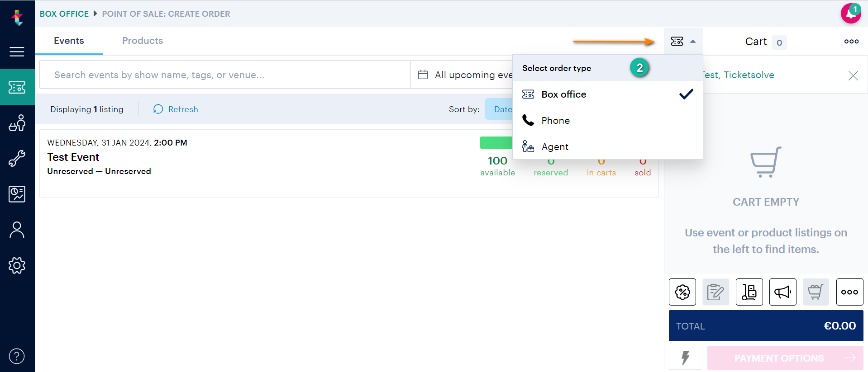Select Agent order type
The image size is (868, 372).
point(555,147)
